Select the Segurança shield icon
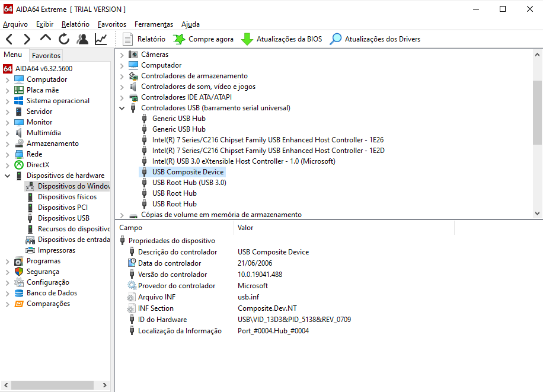 pos(19,272)
